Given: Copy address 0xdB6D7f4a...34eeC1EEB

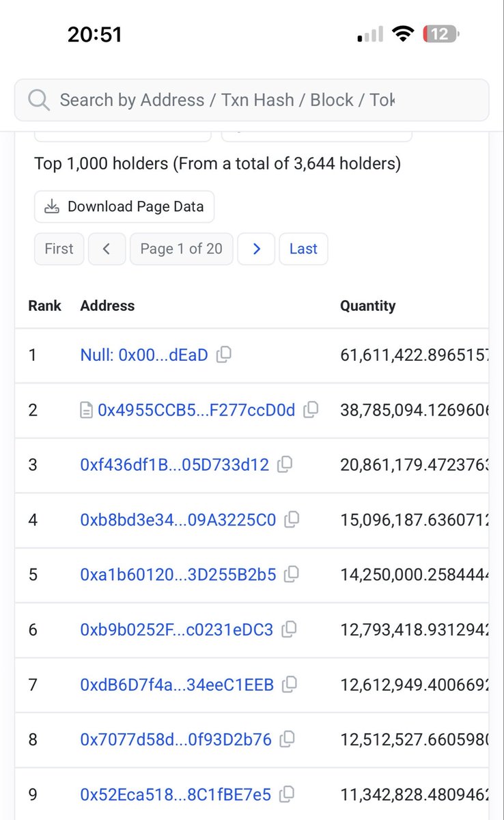Looking at the screenshot, I should coord(290,684).
